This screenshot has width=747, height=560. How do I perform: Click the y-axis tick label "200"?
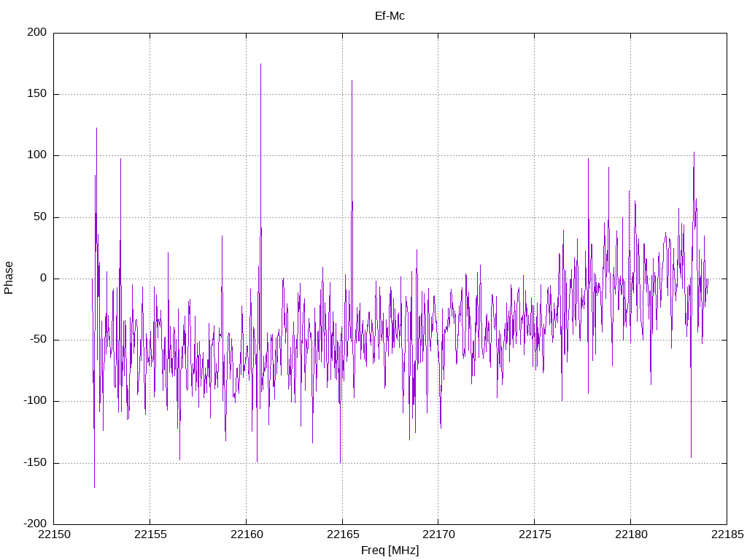(x=37, y=32)
